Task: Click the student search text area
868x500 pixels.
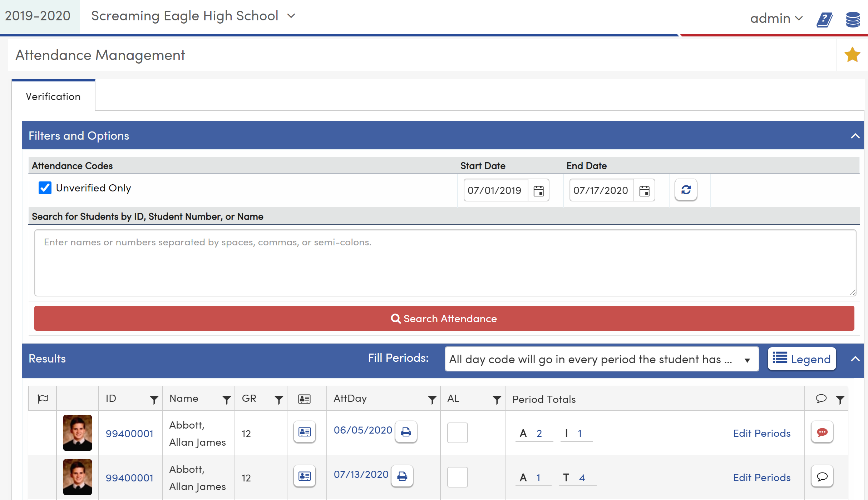Action: pyautogui.click(x=445, y=262)
